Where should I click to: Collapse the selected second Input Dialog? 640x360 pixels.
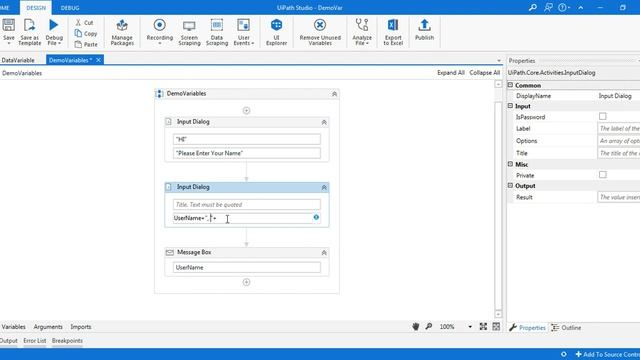coord(324,187)
